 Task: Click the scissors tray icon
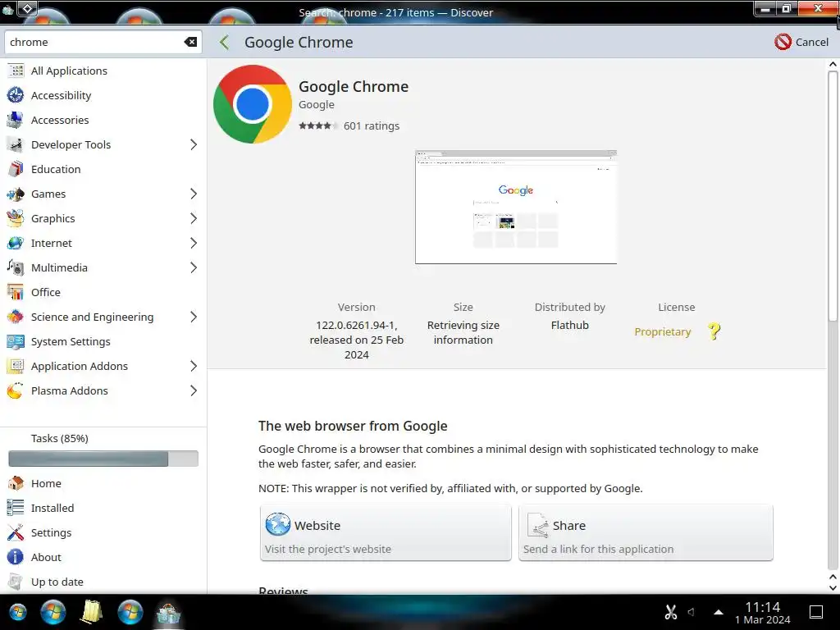[671, 612]
